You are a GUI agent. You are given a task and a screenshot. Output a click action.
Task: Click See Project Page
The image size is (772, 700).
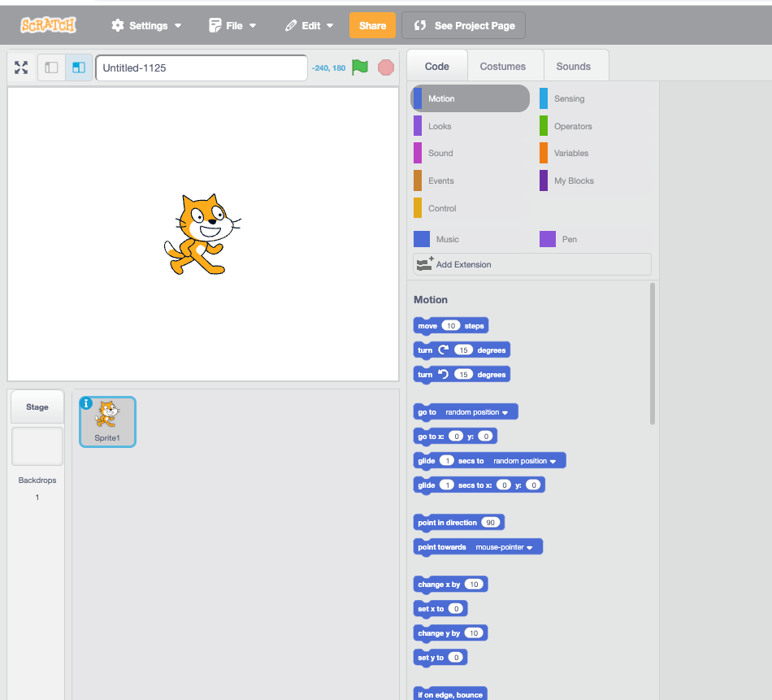pos(463,25)
